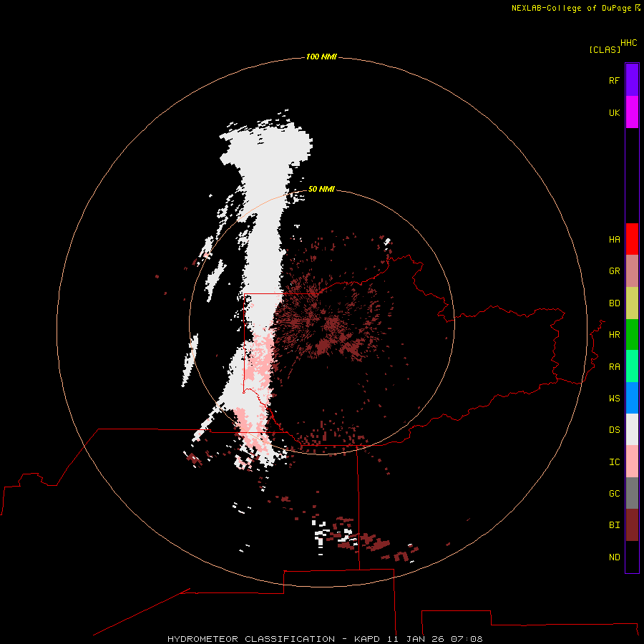Click the ND legend label
644x644 pixels.
coord(614,557)
